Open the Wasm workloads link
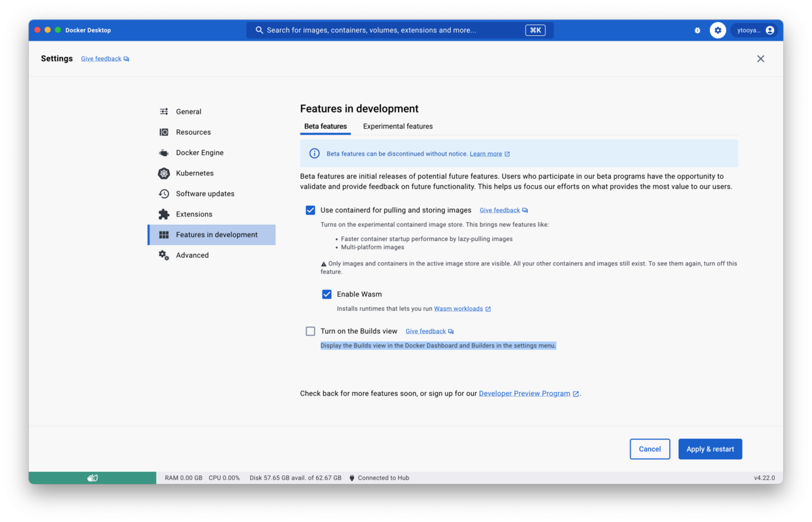Screen dimensions: 812x522 click(458, 309)
